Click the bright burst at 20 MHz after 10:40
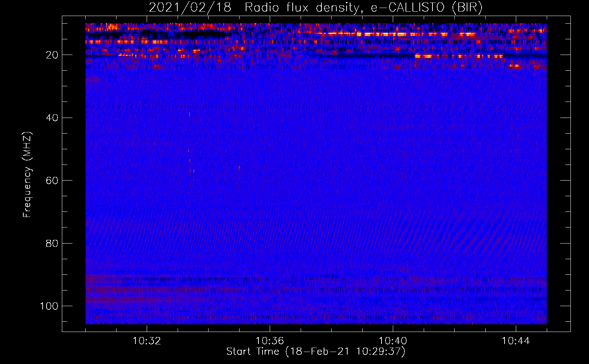Viewport: 589px width, 364px height. 459,56
